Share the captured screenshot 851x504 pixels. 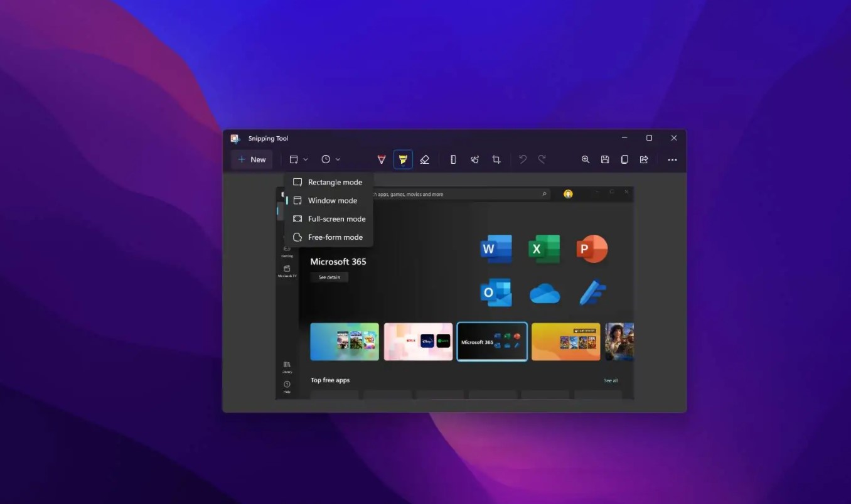(x=644, y=159)
